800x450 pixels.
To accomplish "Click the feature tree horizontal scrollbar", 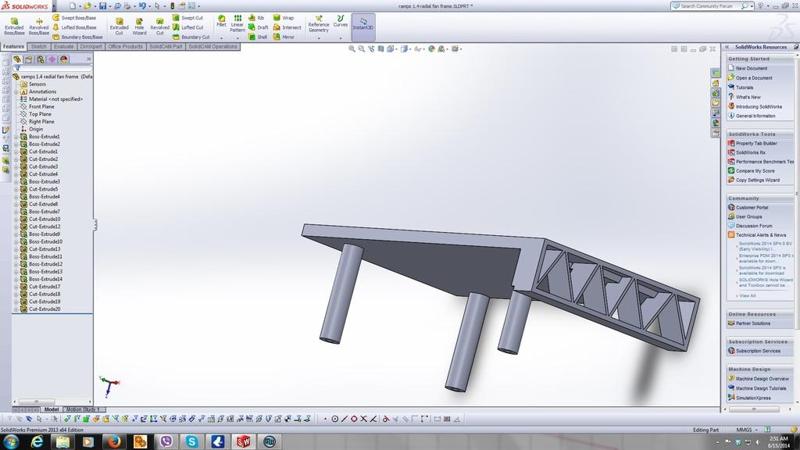I will [x=52, y=403].
